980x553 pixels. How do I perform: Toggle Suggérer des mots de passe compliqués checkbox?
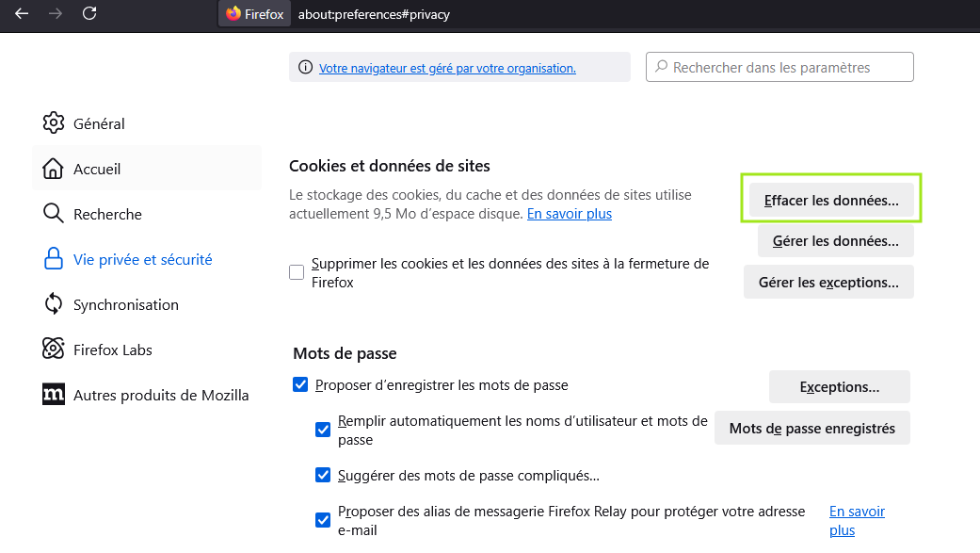(x=323, y=475)
